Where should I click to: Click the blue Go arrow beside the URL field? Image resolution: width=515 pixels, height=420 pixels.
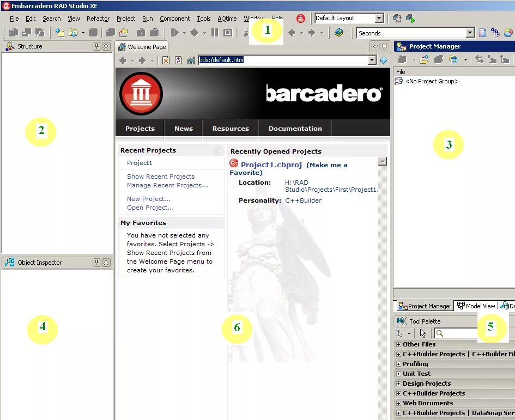[383, 60]
